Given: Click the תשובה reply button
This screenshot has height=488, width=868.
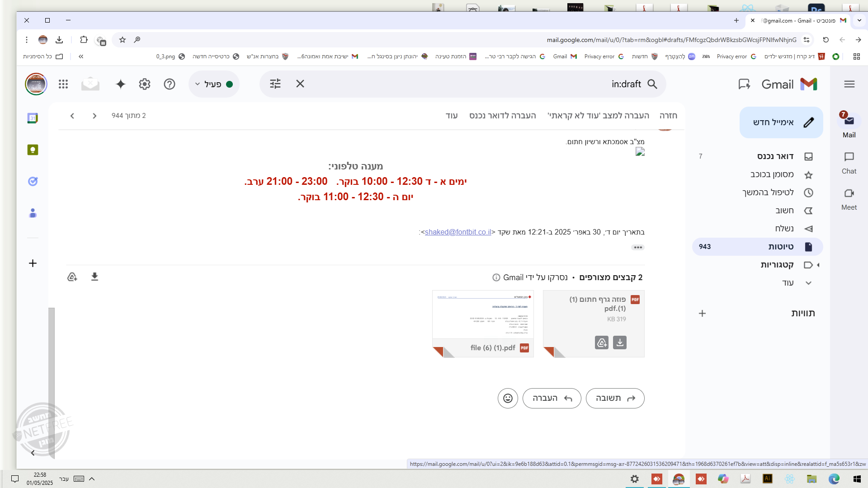Looking at the screenshot, I should tap(615, 398).
